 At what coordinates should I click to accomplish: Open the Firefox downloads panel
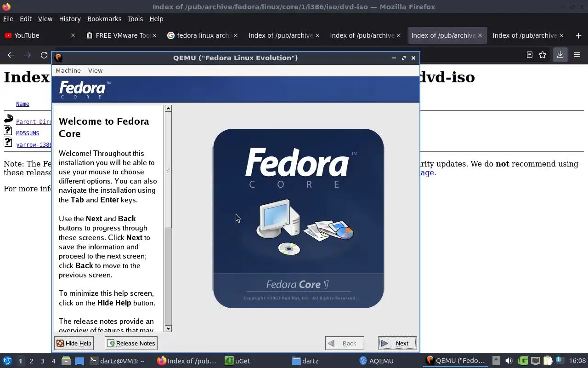click(x=560, y=55)
